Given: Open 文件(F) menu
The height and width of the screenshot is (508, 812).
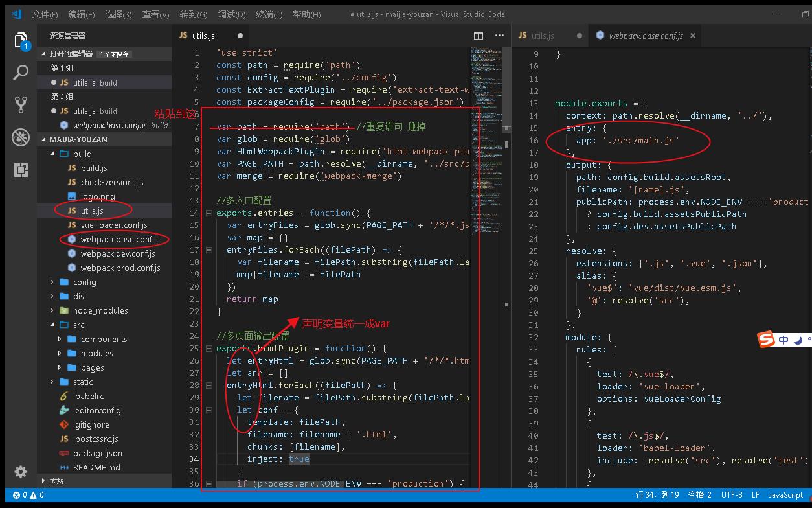Looking at the screenshot, I should click(45, 14).
